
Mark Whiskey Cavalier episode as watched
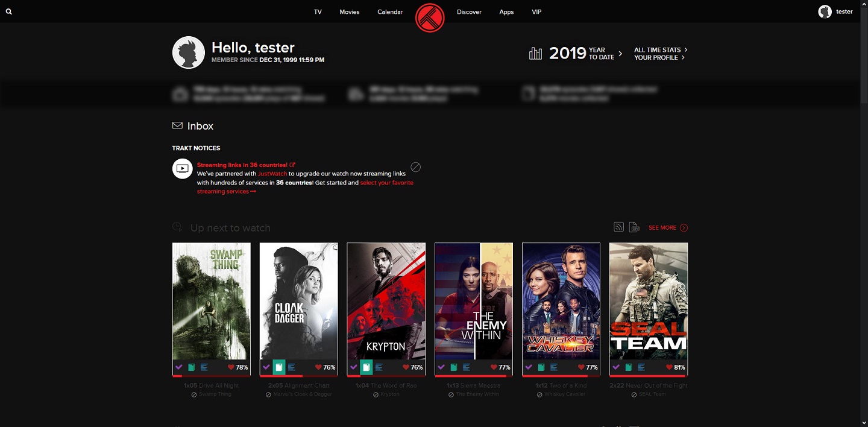pos(528,367)
